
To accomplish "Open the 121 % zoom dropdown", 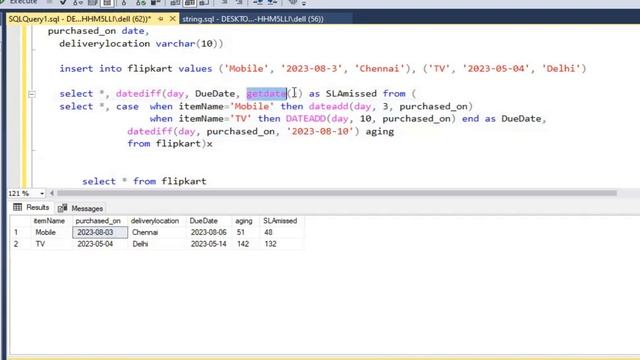I will coord(42,193).
